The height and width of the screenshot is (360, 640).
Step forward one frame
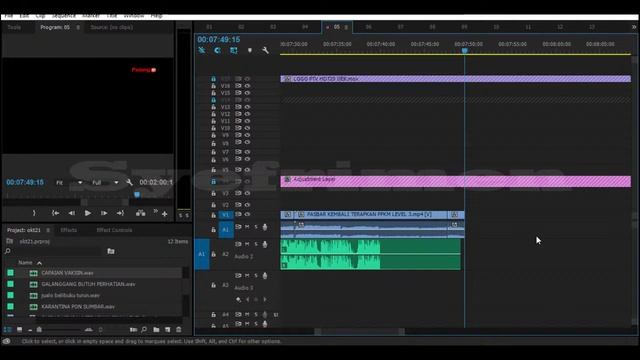(x=104, y=213)
